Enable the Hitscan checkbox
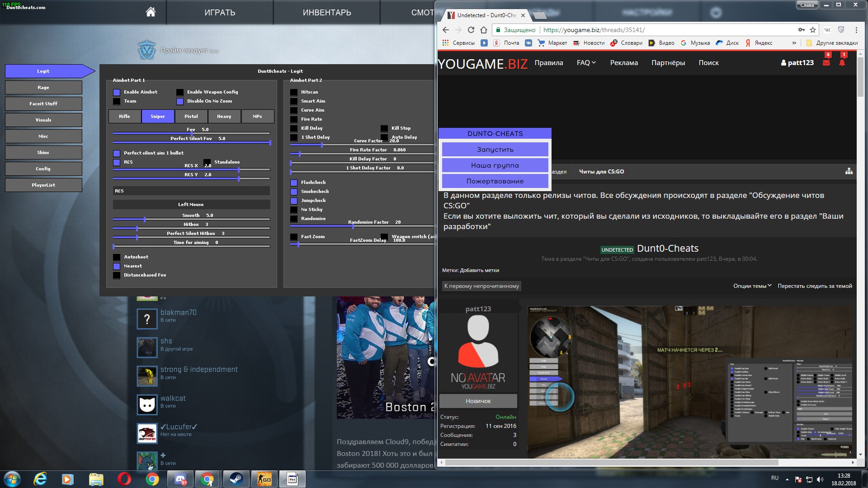Viewport: 868px width, 488px height. click(x=294, y=92)
